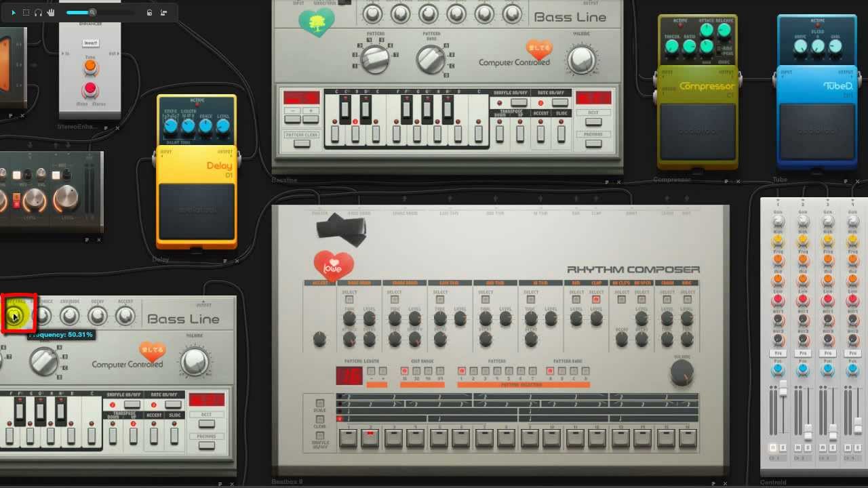The height and width of the screenshot is (488, 868).
Task: Click Next button on top Bass Line
Action: click(x=593, y=122)
